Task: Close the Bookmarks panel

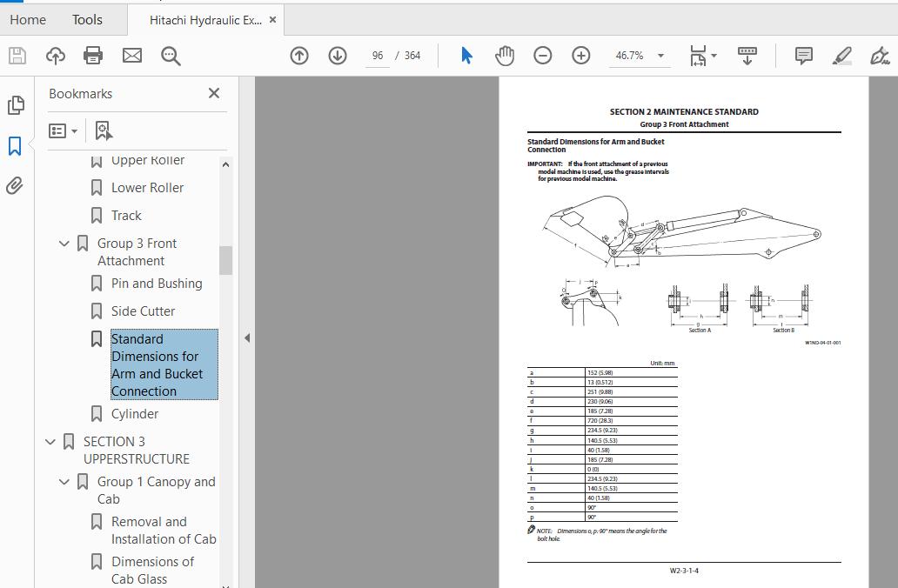Action: pos(213,93)
